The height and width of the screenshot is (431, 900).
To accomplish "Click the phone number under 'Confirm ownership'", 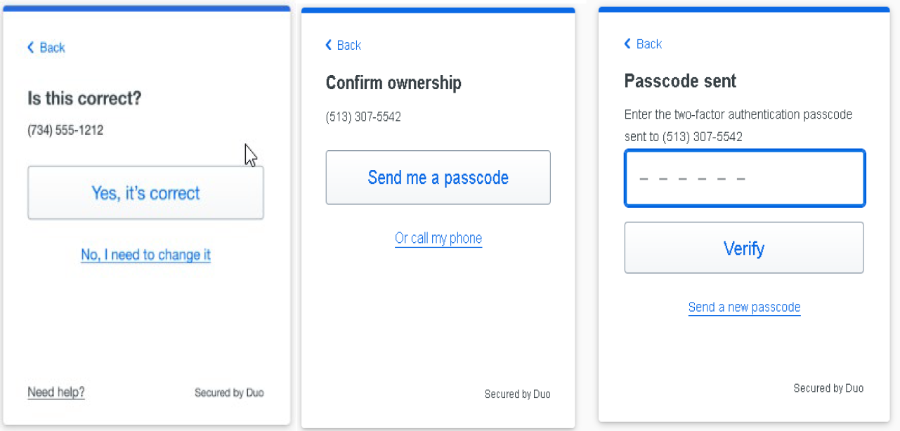I will pos(363,117).
